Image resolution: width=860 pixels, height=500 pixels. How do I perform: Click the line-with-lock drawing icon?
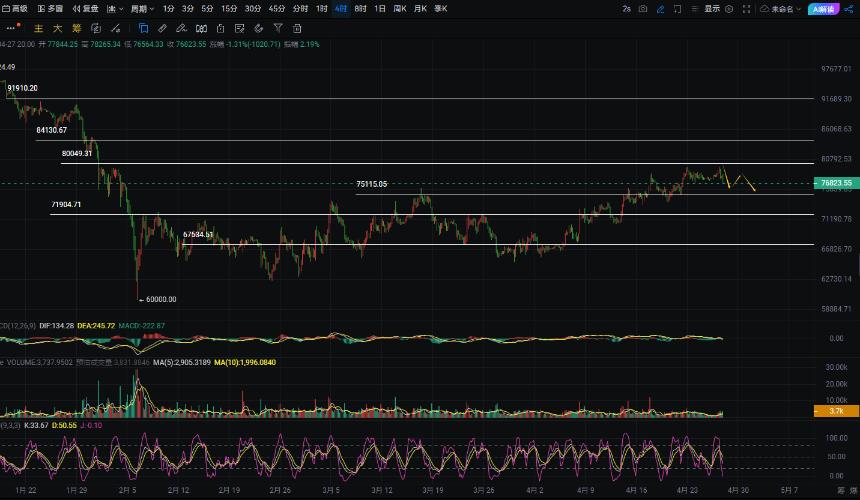[115, 29]
